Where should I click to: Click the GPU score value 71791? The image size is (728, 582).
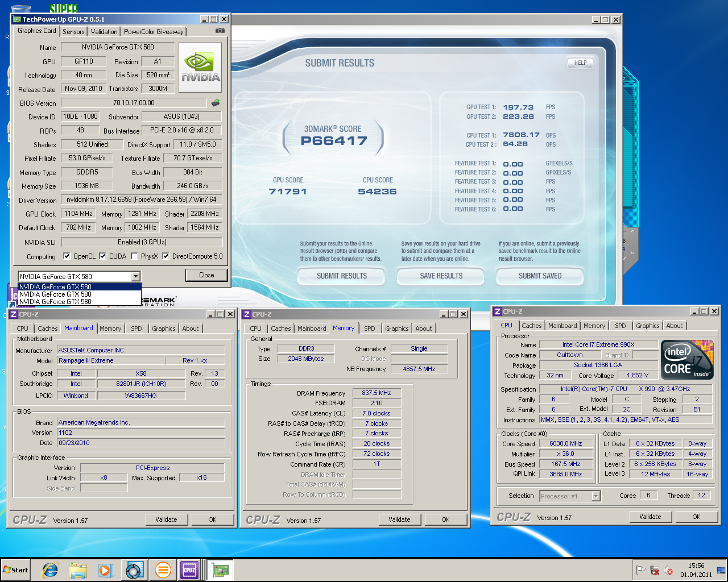coord(288,192)
